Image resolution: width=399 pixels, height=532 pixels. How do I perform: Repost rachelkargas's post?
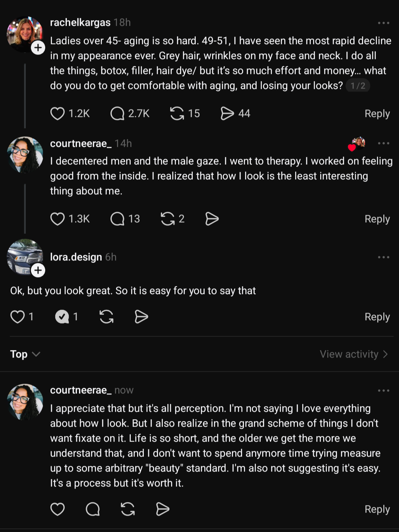click(x=177, y=114)
